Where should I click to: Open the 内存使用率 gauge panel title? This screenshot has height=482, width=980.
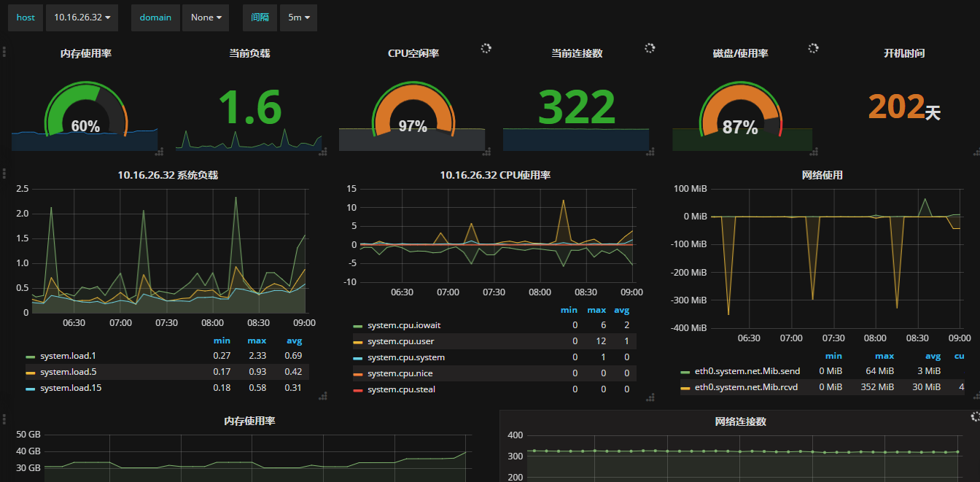(x=85, y=53)
